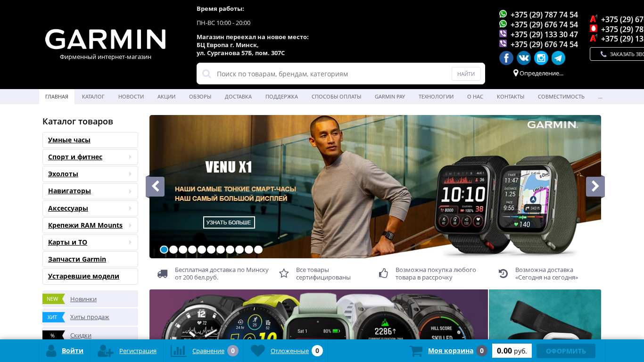This screenshot has width=644, height=362.
Task: Click WhatsApp icon beside +375 (29) 787 74 54
Action: [x=503, y=14]
